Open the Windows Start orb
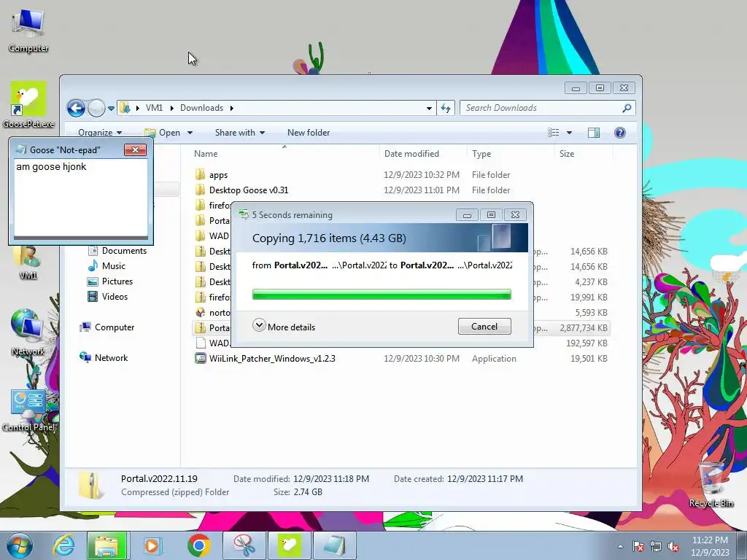 (x=20, y=545)
